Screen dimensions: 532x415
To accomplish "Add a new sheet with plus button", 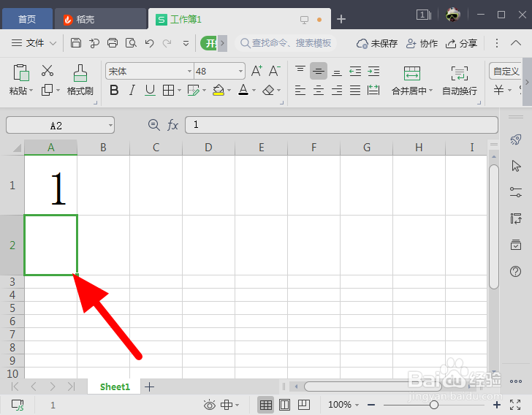I will (149, 387).
